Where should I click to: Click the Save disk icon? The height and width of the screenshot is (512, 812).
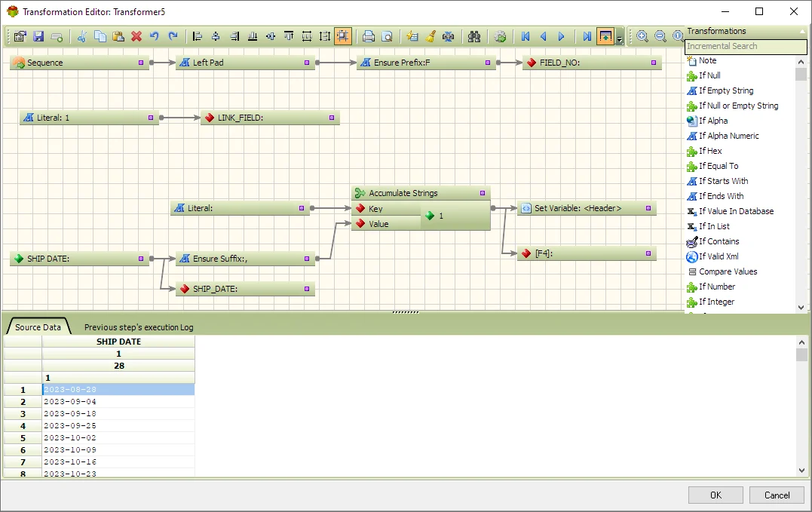(x=38, y=36)
